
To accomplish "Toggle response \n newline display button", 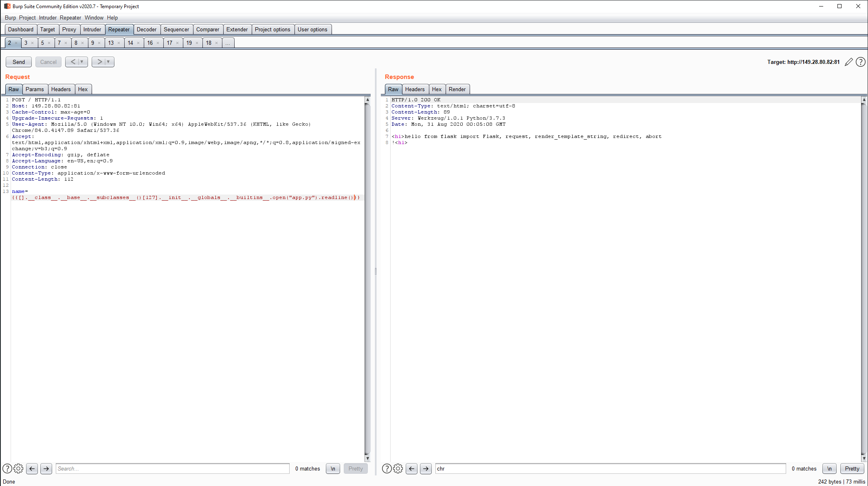I will pyautogui.click(x=829, y=468).
